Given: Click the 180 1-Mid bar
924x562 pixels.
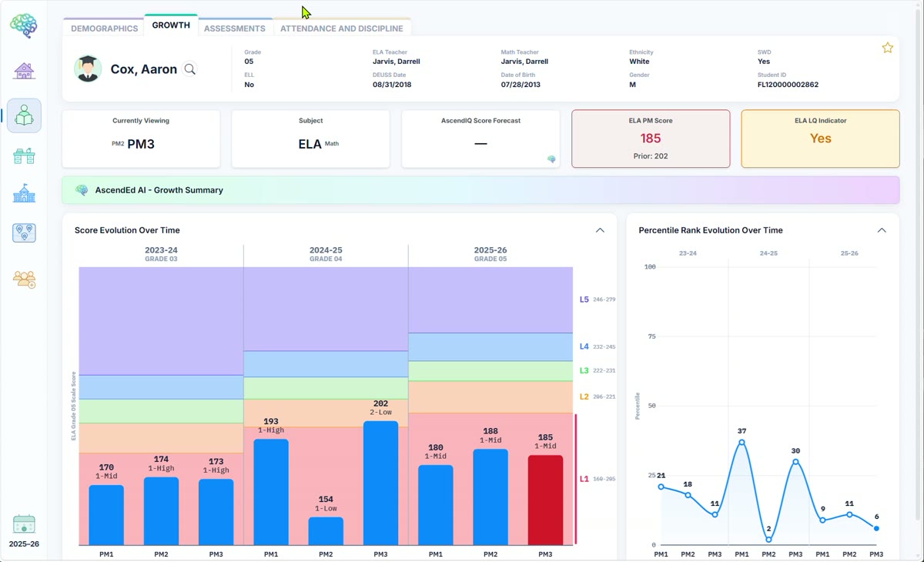Looking at the screenshot, I should point(436,505).
